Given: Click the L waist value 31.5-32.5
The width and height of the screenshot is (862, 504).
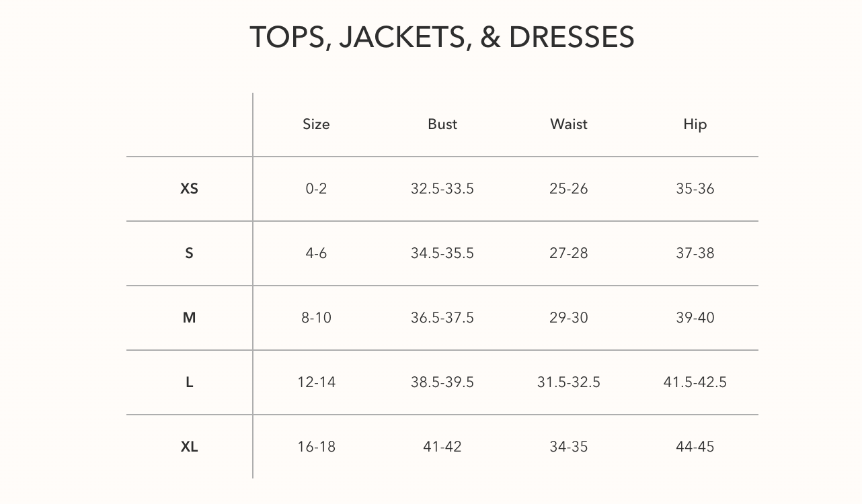Looking at the screenshot, I should point(569,382).
